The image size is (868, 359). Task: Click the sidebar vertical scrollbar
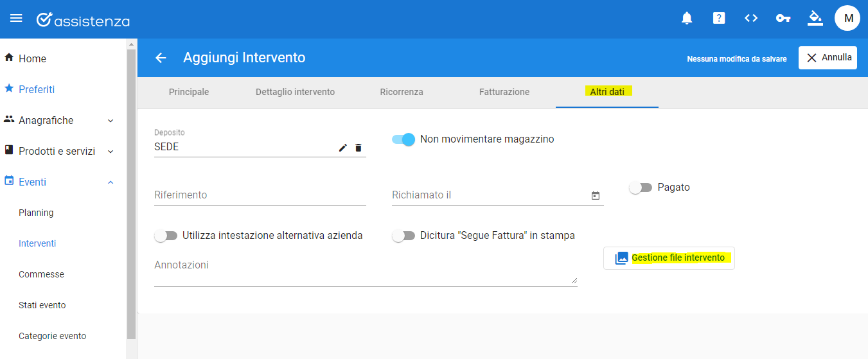point(131,193)
